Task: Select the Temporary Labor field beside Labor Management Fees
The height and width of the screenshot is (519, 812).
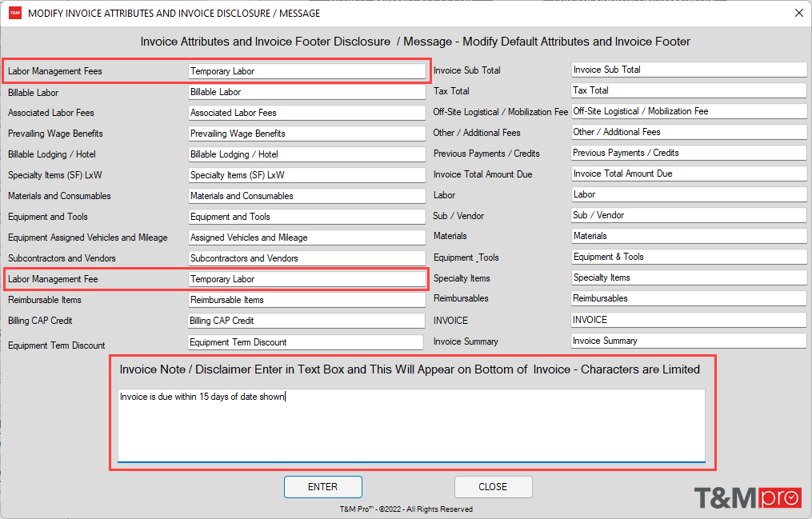Action: pos(306,71)
